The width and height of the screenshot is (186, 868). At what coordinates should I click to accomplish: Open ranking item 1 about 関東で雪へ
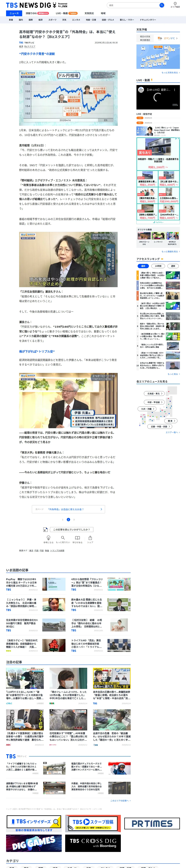[x=158, y=275]
